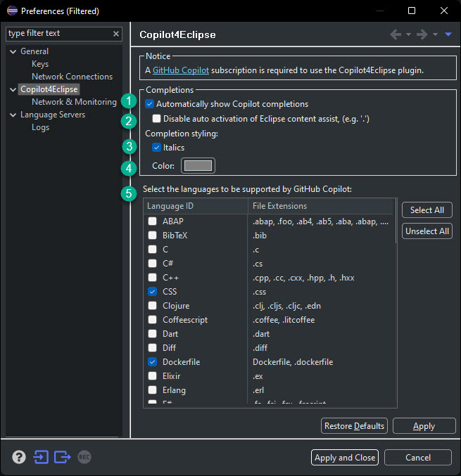Click the ".cpp, .cc, .cxx, .hpp, .h, .hxx" cell
The height and width of the screenshot is (476, 461).
tap(303, 278)
